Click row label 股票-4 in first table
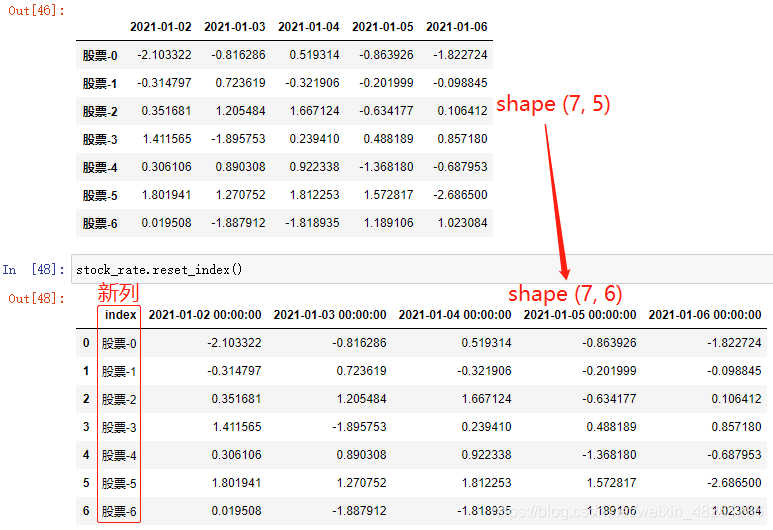Screen dimensions: 773x530 (x=100, y=168)
